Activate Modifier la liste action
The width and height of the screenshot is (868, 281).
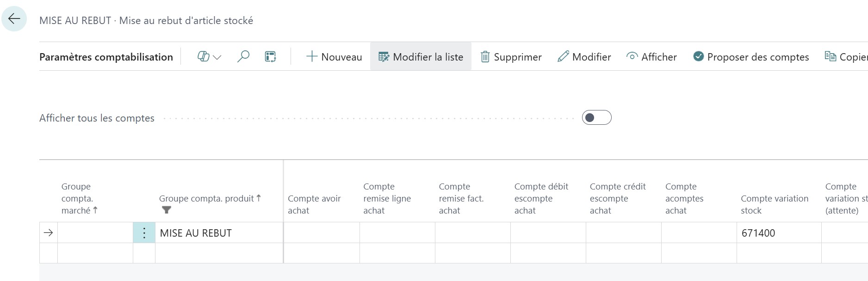420,56
